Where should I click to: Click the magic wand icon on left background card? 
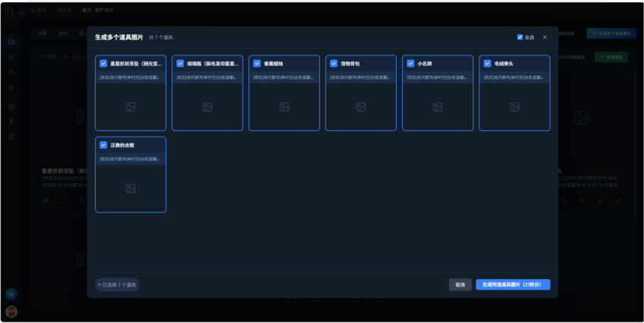point(46,201)
